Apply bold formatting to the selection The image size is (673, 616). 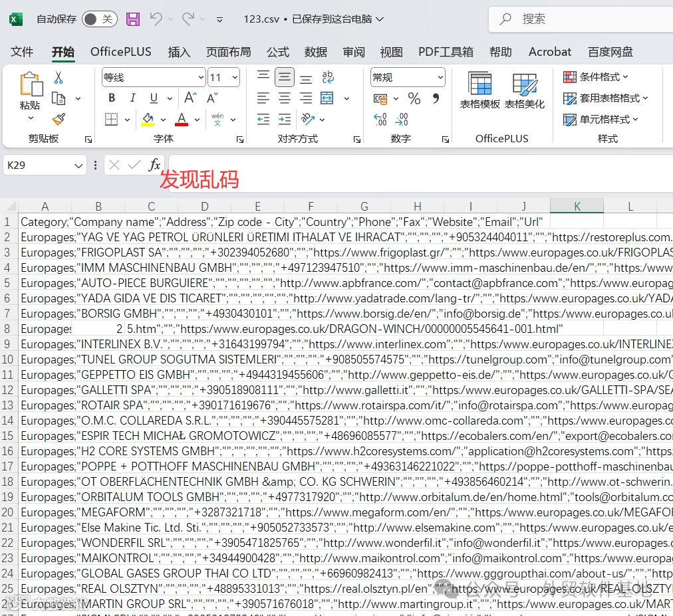pos(111,97)
